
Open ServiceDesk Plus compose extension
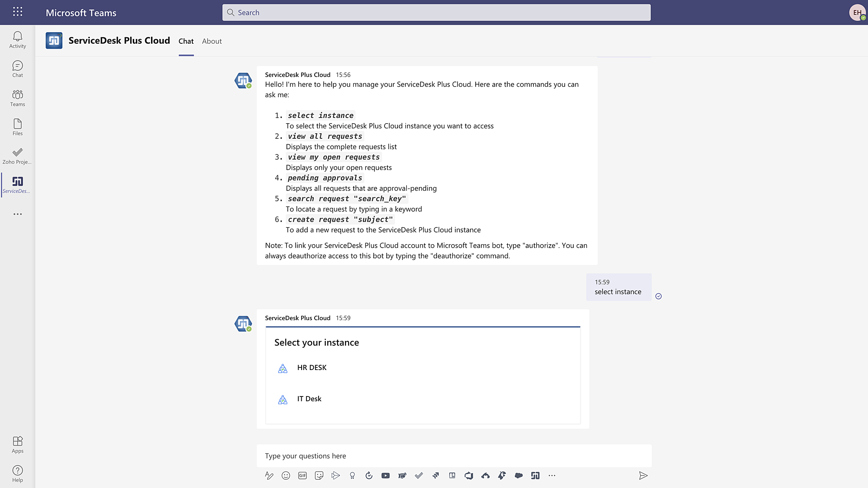pos(535,475)
